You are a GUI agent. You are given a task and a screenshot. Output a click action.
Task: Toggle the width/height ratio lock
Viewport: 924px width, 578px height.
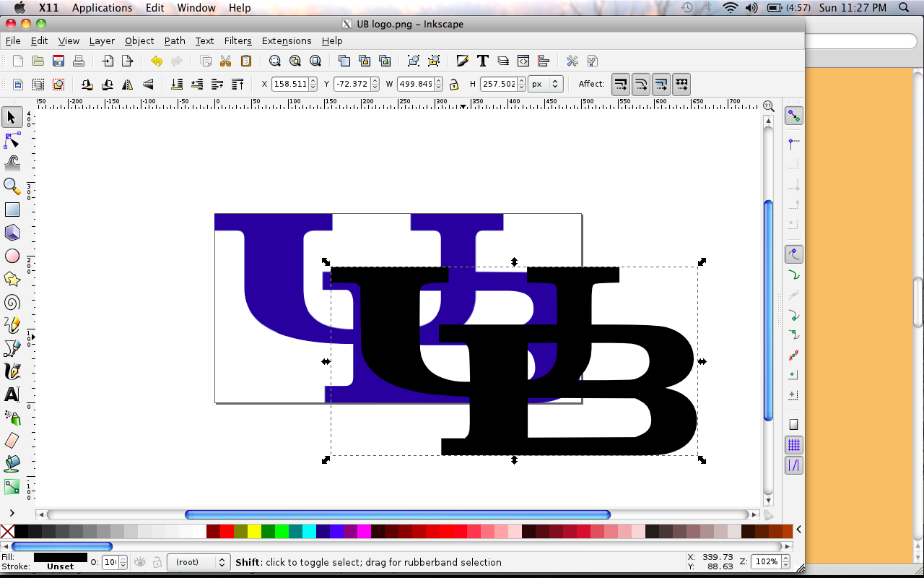pos(454,84)
